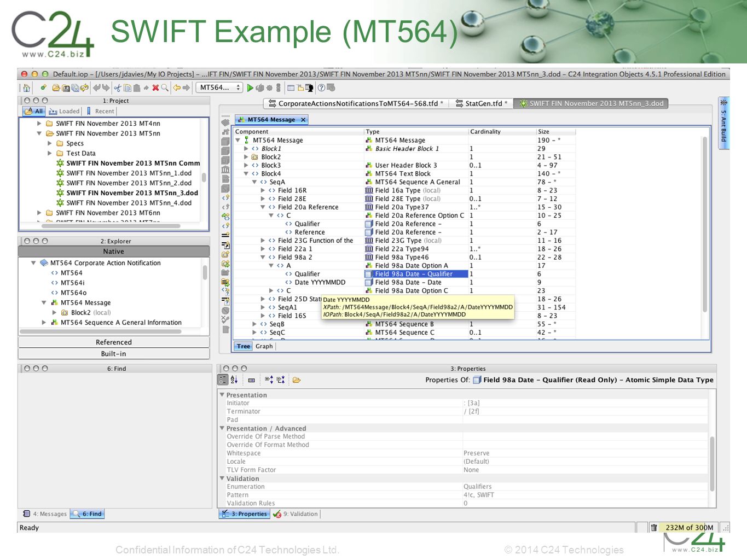747x560 pixels.
Task: Click the expand all nodes icon in Properties
Action: tap(269, 380)
